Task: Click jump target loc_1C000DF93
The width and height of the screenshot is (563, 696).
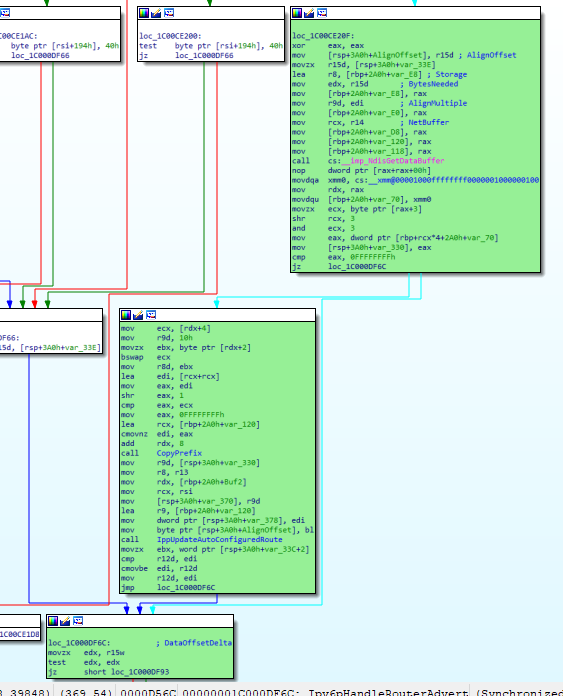Action: (140, 672)
